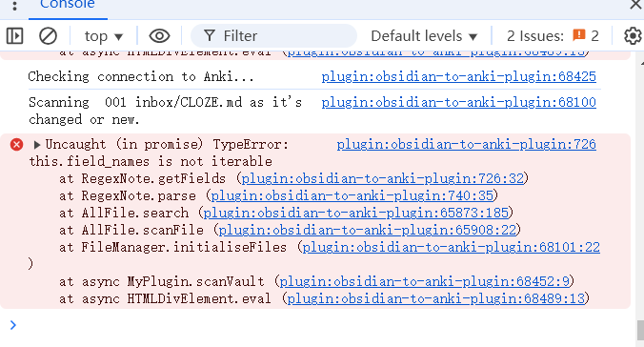Follow RegexNote.getFields link 726:32
This screenshot has height=347, width=644.
pos(383,179)
